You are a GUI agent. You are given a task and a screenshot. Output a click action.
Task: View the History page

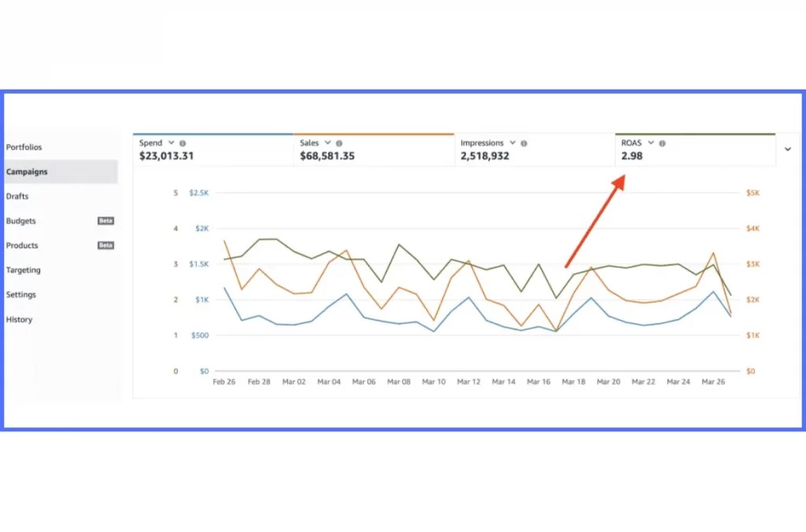coord(19,320)
